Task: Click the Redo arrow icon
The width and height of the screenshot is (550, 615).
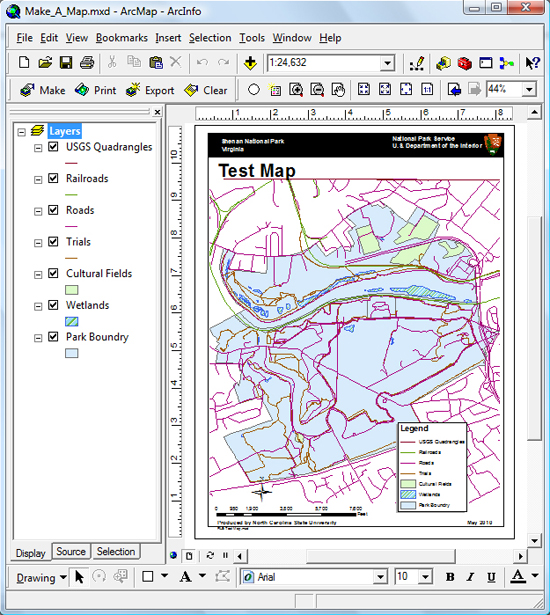Action: (224, 62)
